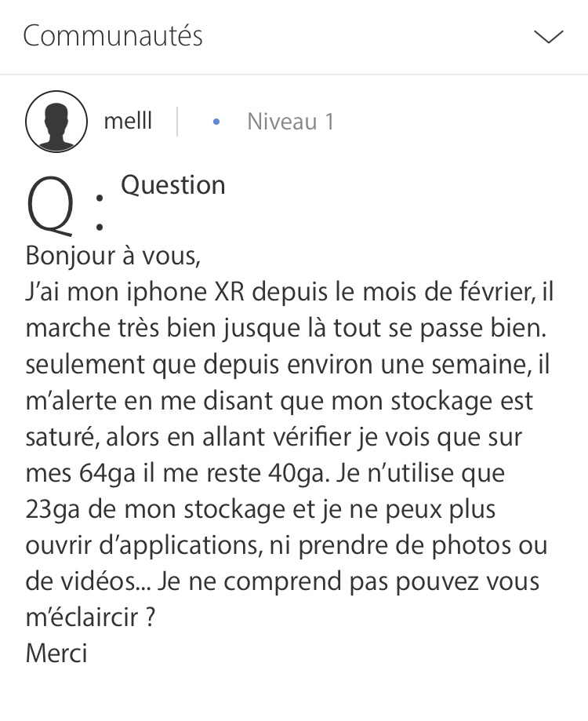Open the username melll link
Image resolution: width=588 pixels, height=721 pixels.
(128, 122)
